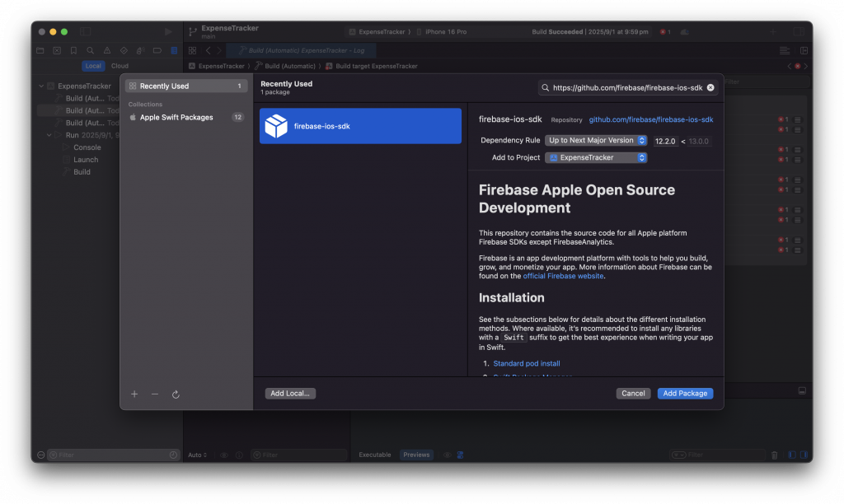Open the Source Control navigator icon
Viewport: 844px width, 504px height.
pyautogui.click(x=57, y=50)
